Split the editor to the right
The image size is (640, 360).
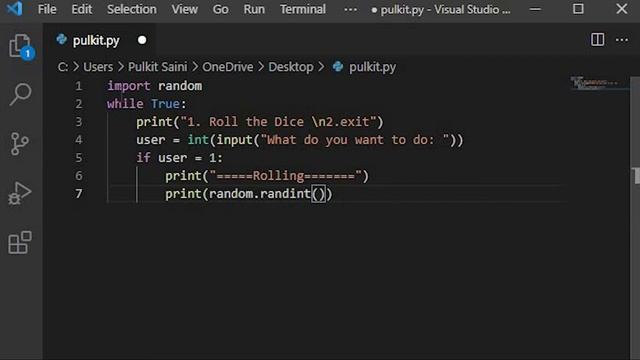(x=598, y=40)
